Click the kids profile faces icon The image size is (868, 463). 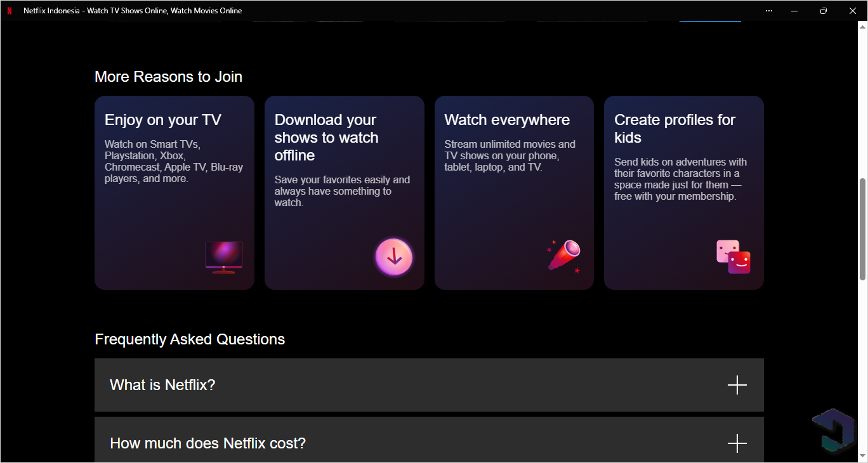tap(733, 257)
